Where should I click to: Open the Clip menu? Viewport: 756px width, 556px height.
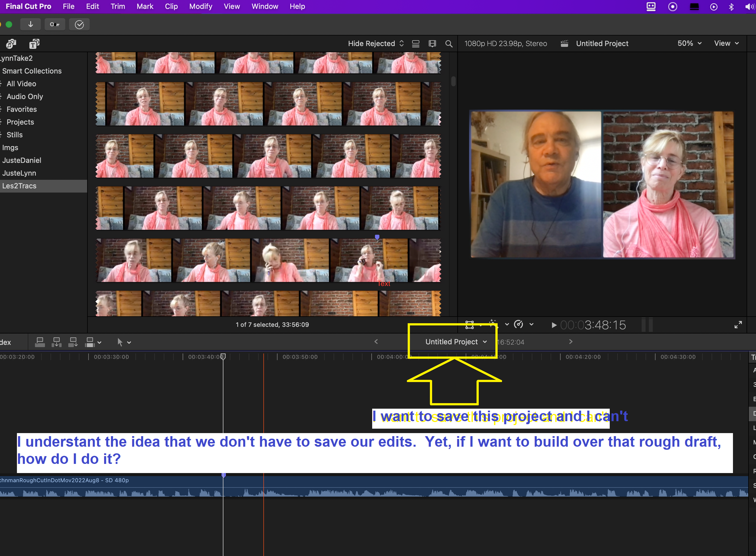171,6
